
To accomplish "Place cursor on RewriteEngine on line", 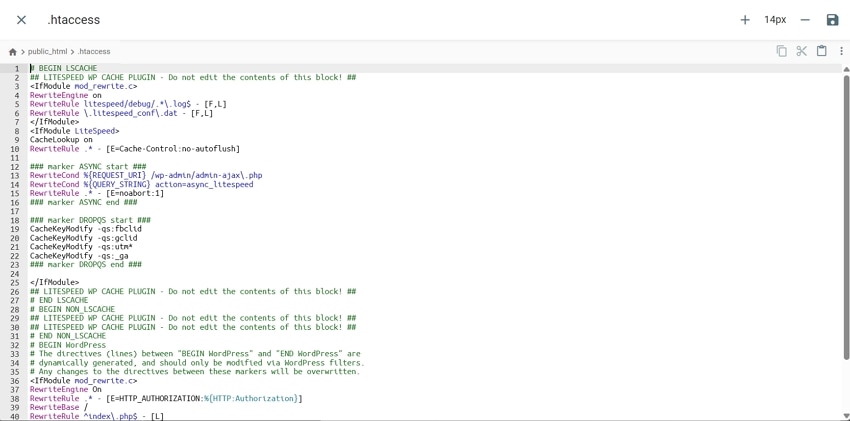I will pos(66,95).
